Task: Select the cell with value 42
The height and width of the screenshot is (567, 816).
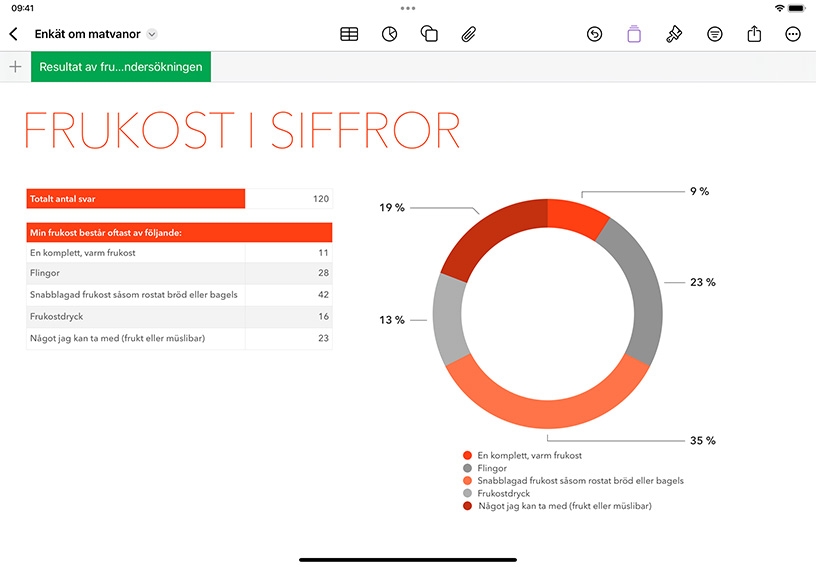Action: click(x=289, y=294)
